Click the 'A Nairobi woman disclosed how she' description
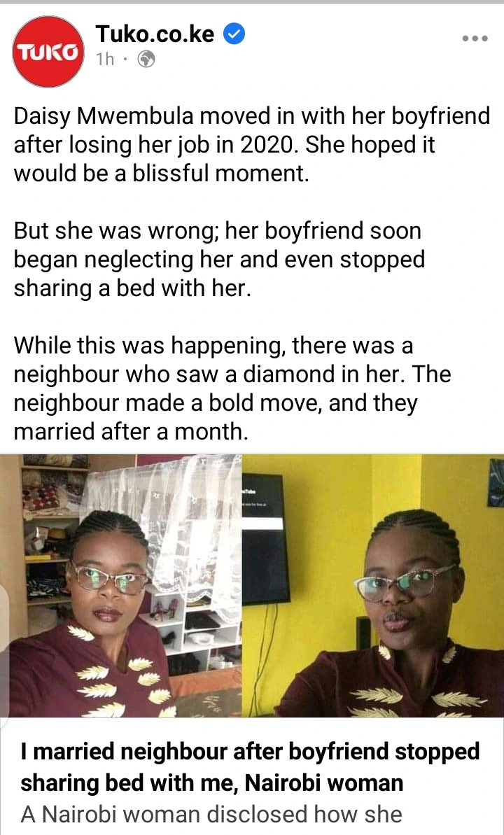 click(211, 814)
